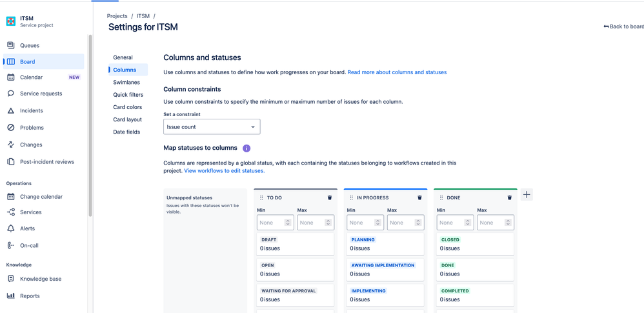
Task: Select the AWAITING IMPLEMENTATION status card
Action: coord(385,270)
